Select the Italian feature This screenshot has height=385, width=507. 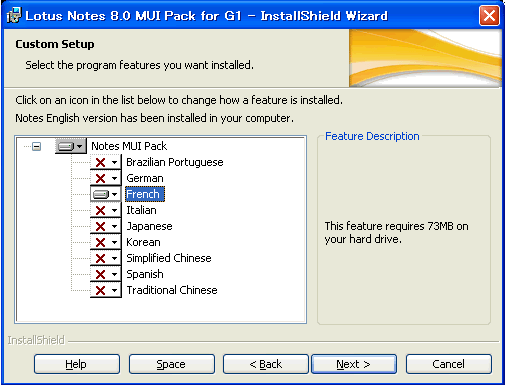click(141, 210)
